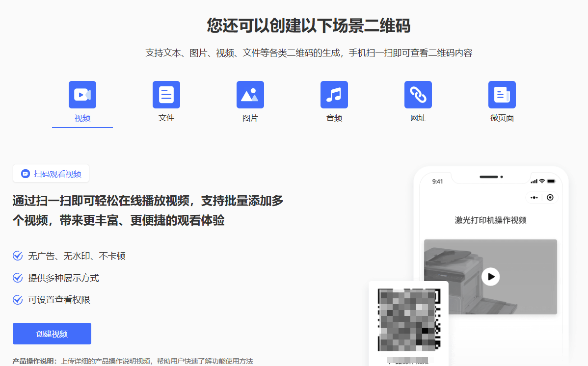Play the laser printer video
The height and width of the screenshot is (366, 588).
coord(490,277)
